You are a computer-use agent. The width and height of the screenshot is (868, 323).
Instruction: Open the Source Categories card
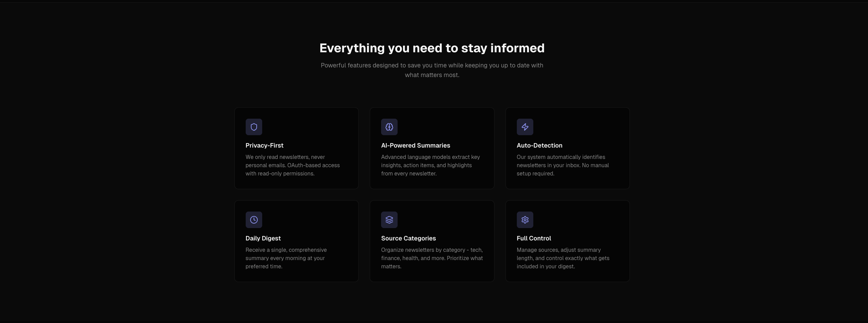pyautogui.click(x=432, y=241)
